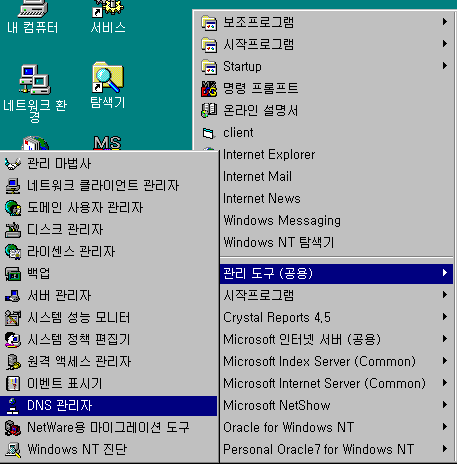Expand the Startup folder submenu arrow

tap(445, 66)
